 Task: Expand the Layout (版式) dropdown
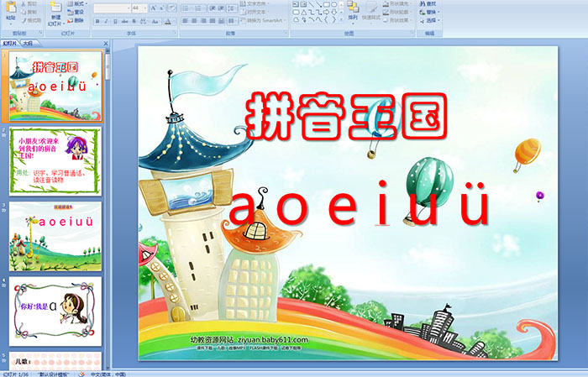79,3
